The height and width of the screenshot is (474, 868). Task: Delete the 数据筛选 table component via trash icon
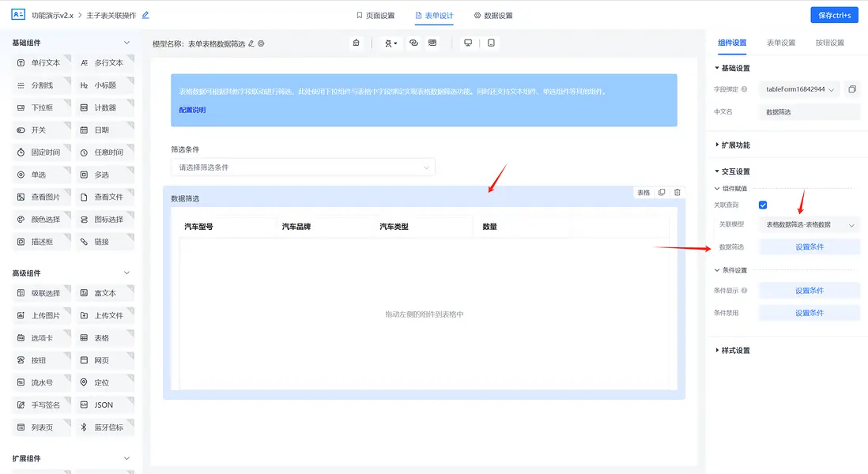677,193
